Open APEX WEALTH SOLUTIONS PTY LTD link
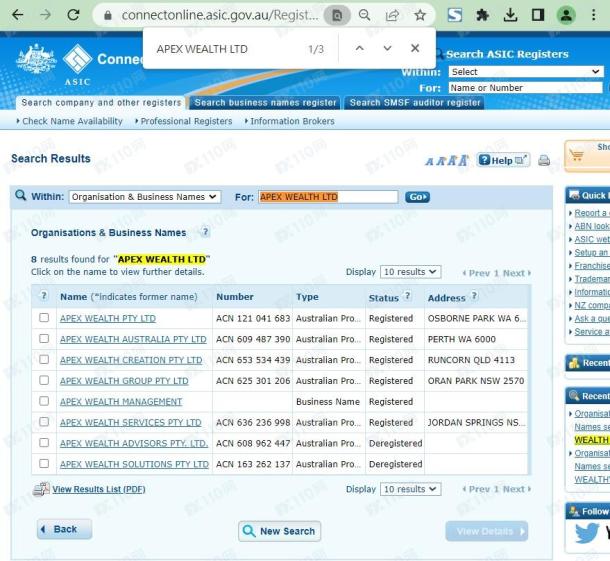Viewport: 610px width, 561px height. pyautogui.click(x=134, y=464)
